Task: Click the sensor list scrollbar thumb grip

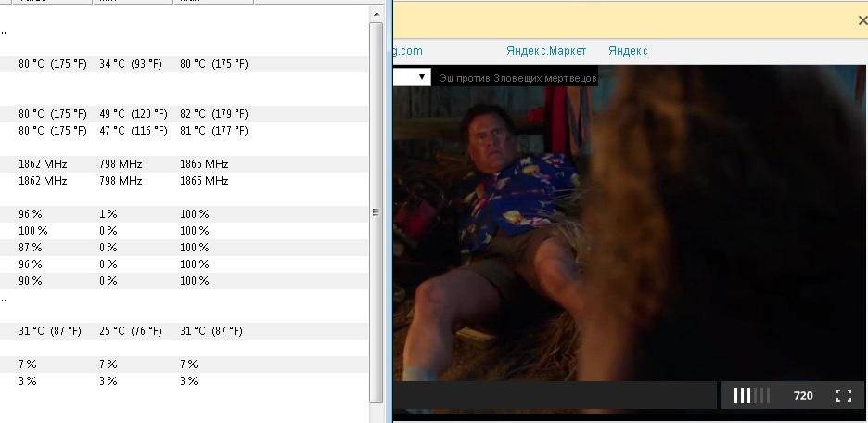Action: coord(376,212)
